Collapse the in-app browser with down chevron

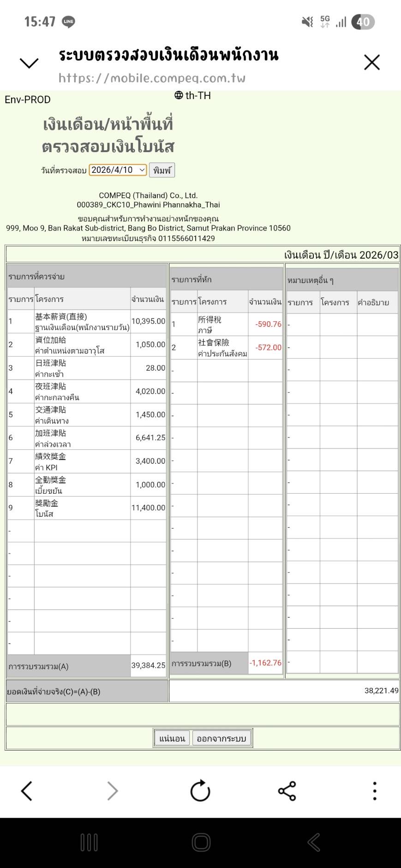pos(29,63)
